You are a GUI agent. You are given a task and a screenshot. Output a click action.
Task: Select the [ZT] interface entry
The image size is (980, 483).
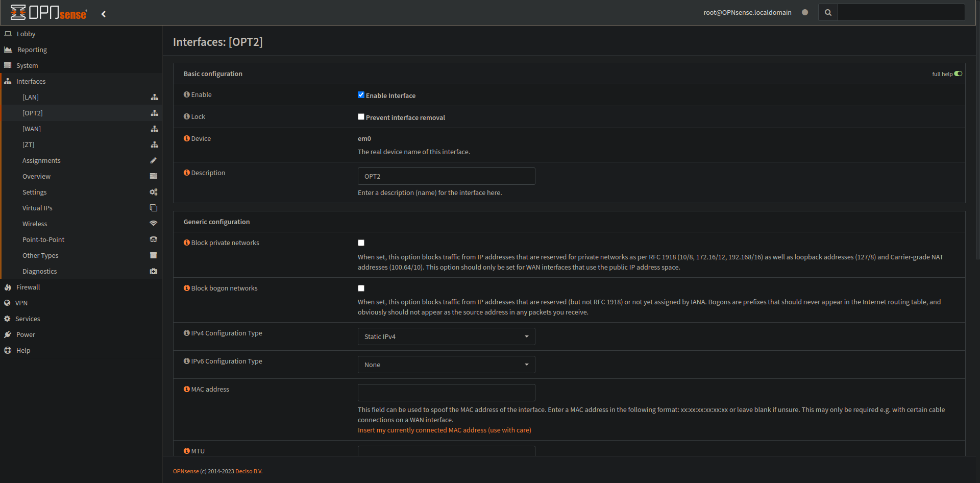click(x=82, y=144)
